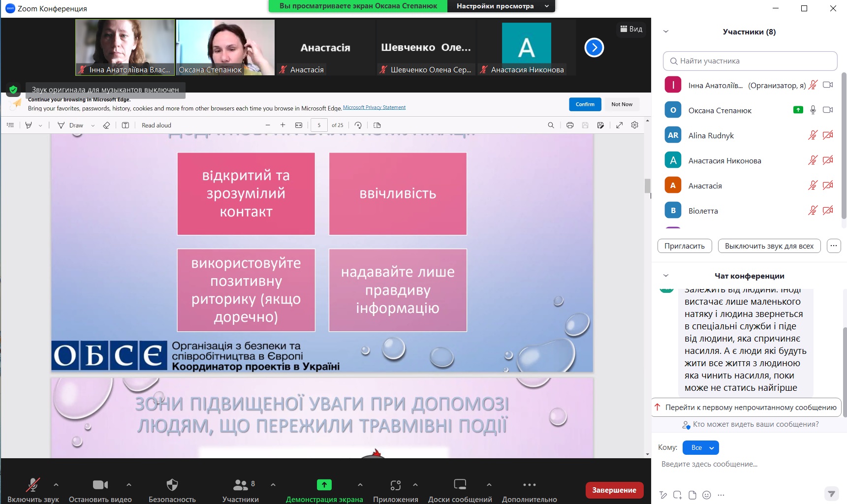The width and height of the screenshot is (847, 504).
Task: Attach a file in the conference chat
Action: [692, 495]
